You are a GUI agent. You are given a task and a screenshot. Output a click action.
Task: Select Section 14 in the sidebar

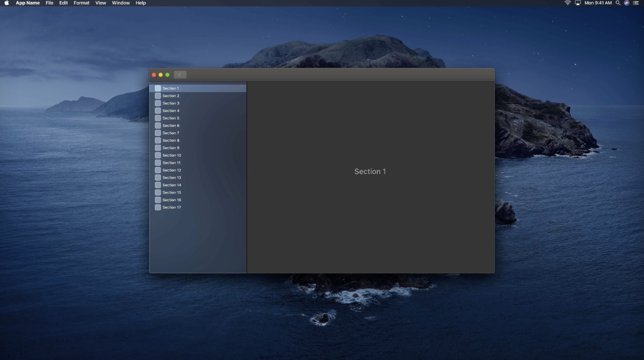pos(172,185)
